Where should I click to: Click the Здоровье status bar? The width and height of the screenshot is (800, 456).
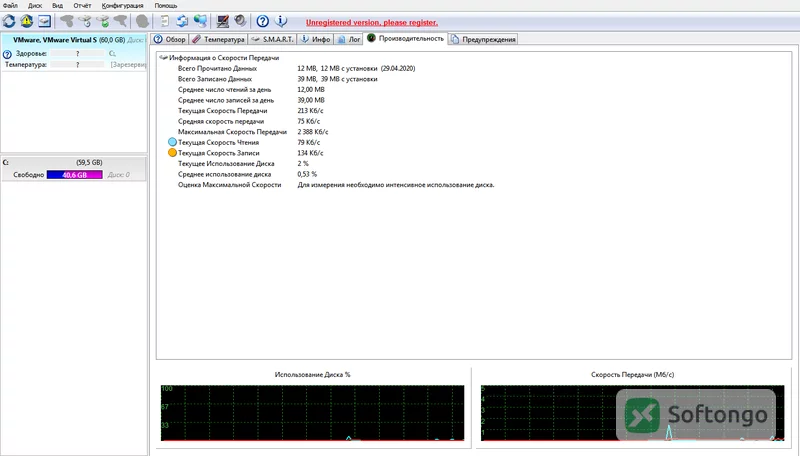(78, 53)
